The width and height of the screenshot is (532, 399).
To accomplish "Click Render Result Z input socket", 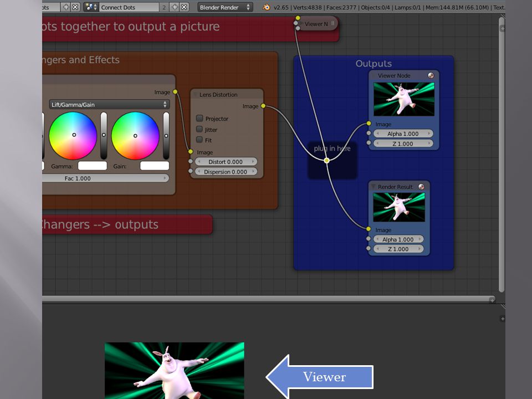I will tap(369, 248).
